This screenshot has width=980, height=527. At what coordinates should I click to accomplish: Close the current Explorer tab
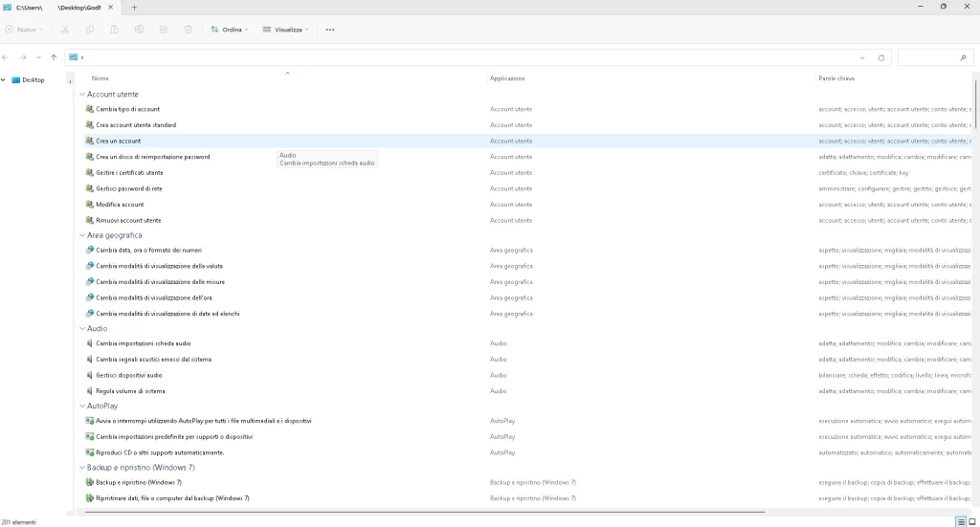pos(111,8)
